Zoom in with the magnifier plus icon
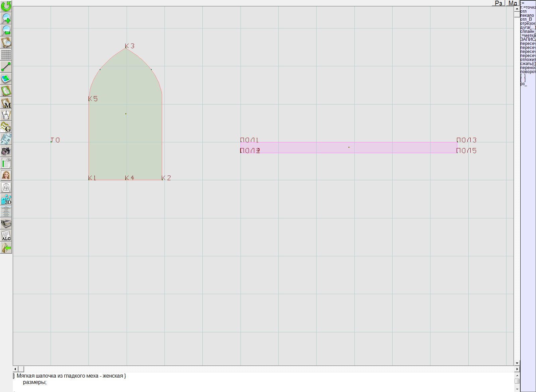 tap(6, 18)
